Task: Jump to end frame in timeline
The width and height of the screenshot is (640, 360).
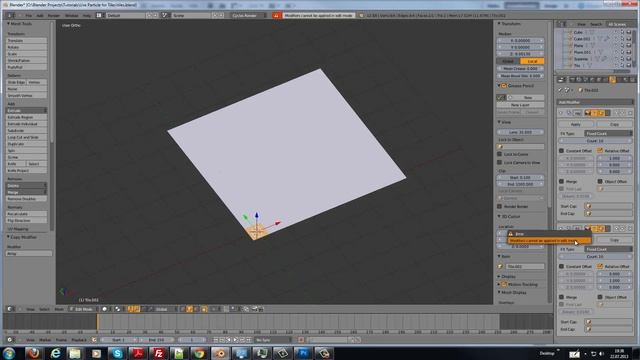Action: click(249, 340)
